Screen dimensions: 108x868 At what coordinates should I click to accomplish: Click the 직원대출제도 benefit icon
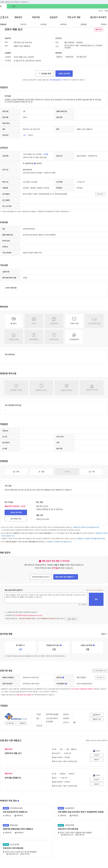point(34,337)
